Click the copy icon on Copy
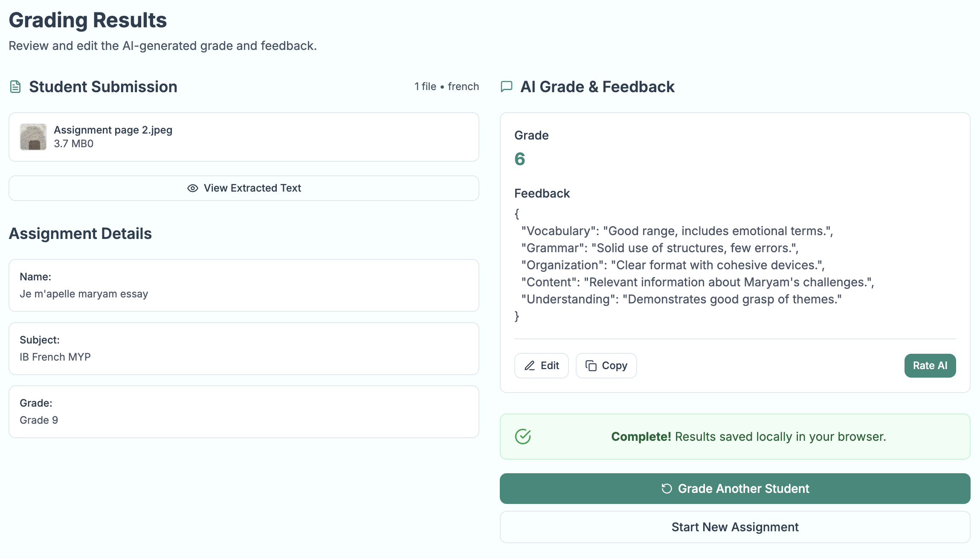Viewport: 980px width, 559px height. pyautogui.click(x=591, y=366)
